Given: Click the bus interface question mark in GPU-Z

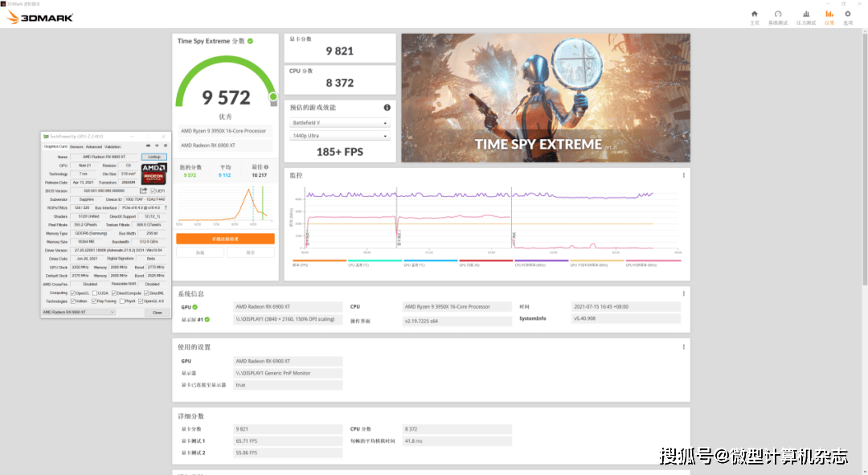Looking at the screenshot, I should click(166, 207).
